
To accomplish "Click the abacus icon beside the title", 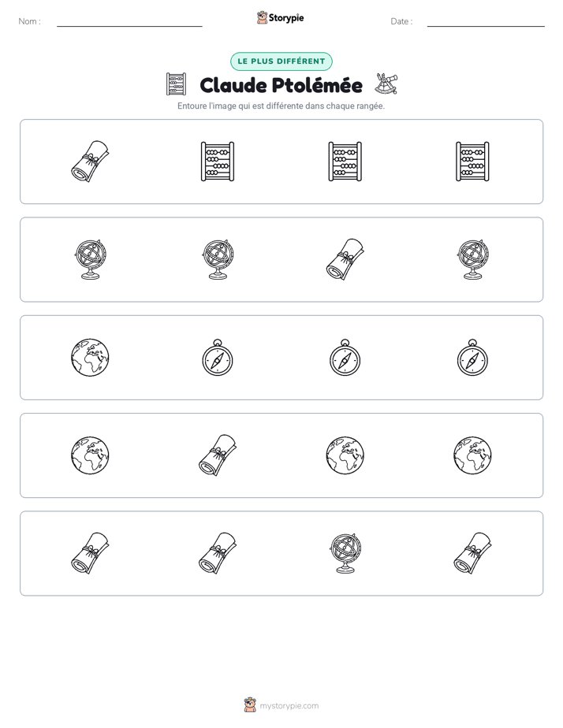I will (176, 84).
